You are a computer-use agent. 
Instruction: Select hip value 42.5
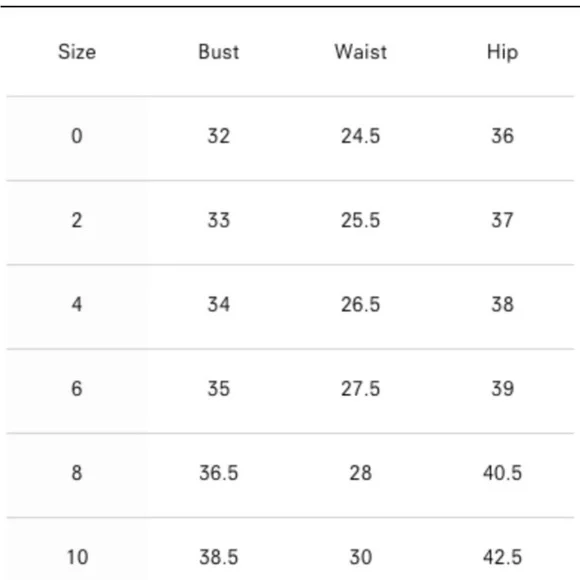pos(502,557)
